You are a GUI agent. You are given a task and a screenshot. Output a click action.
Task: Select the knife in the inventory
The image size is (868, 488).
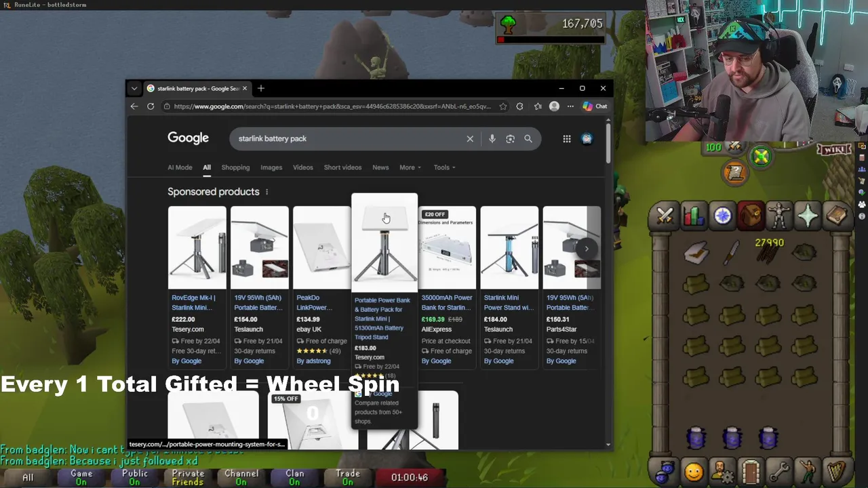click(x=732, y=253)
